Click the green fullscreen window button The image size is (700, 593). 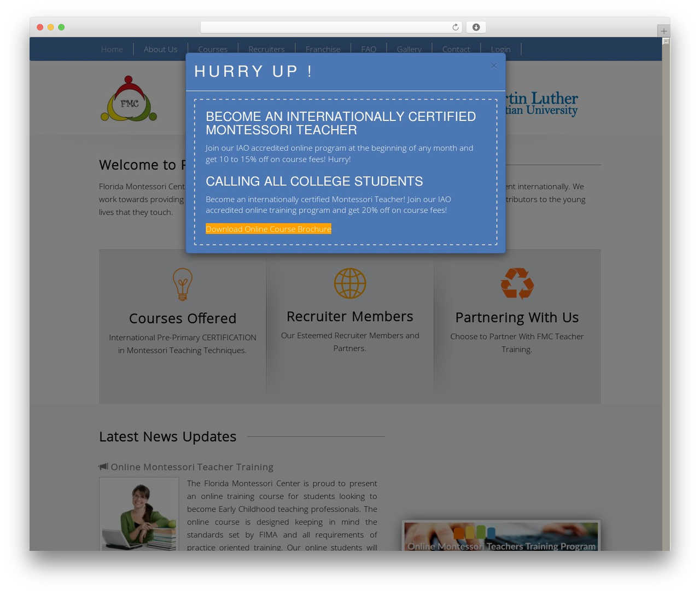tap(61, 27)
